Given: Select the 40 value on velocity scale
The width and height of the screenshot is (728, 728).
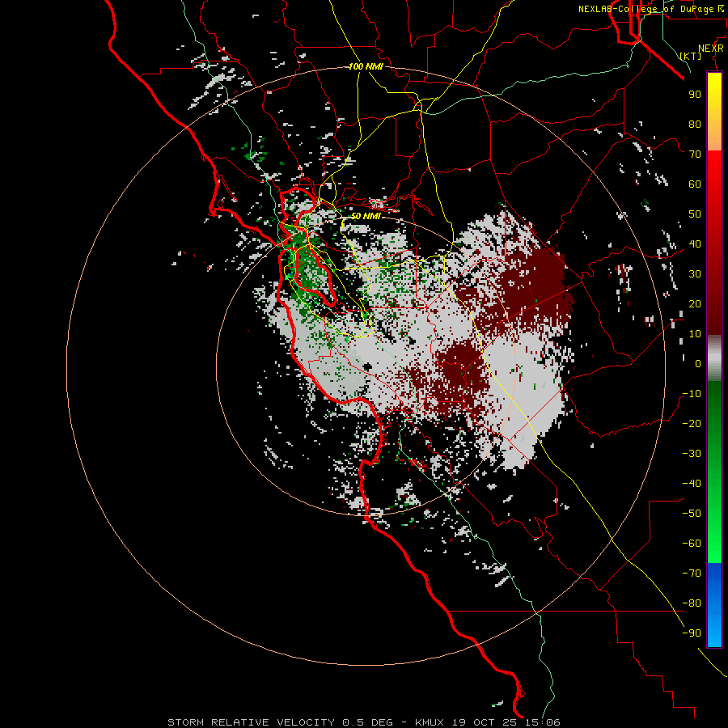Looking at the screenshot, I should click(x=695, y=244).
